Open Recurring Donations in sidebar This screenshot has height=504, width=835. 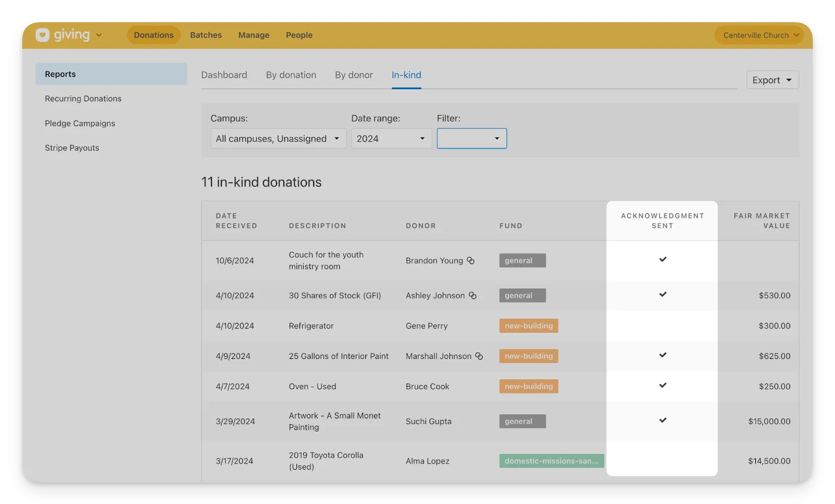click(83, 99)
